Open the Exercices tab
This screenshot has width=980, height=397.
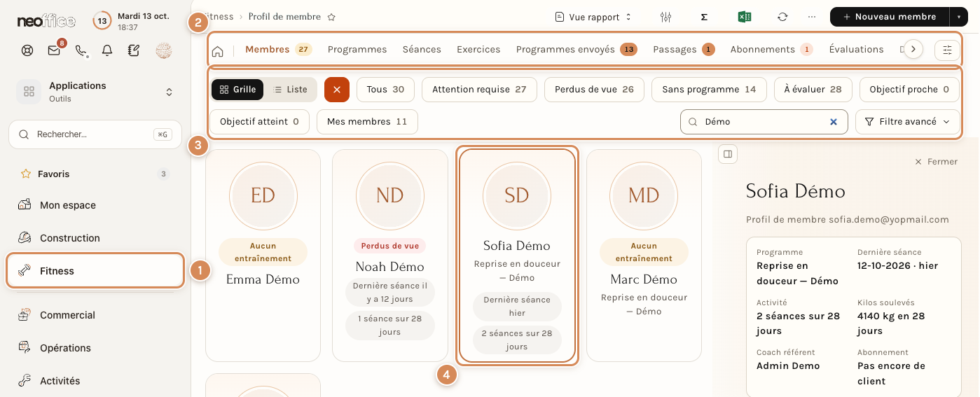(x=478, y=50)
